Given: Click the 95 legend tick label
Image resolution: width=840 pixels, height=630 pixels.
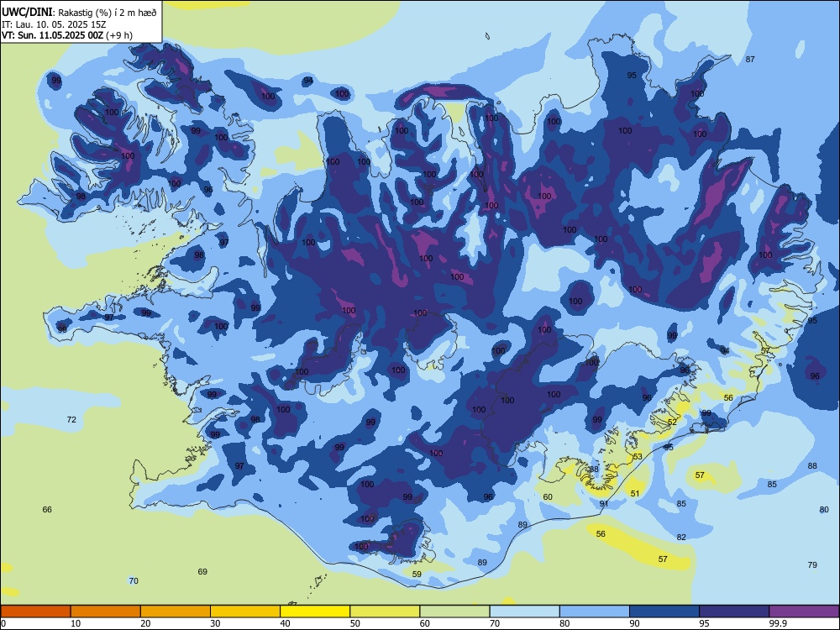Looking at the screenshot, I should (704, 623).
